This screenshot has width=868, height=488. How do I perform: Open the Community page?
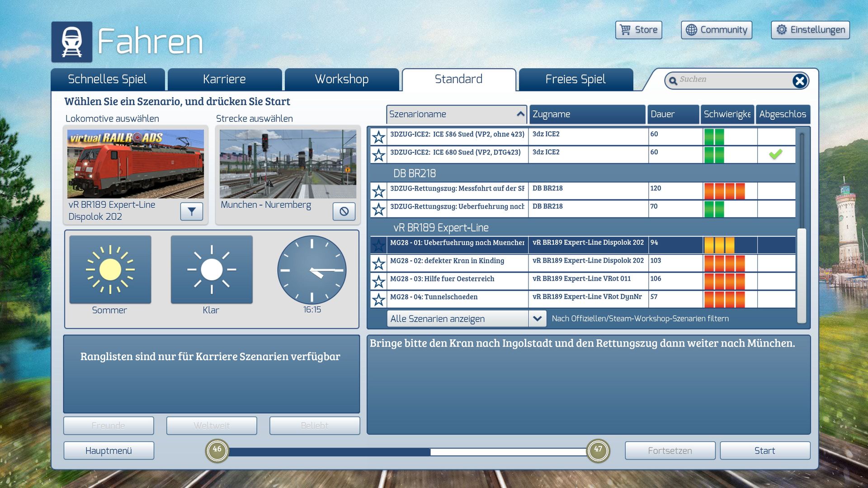[x=717, y=30]
